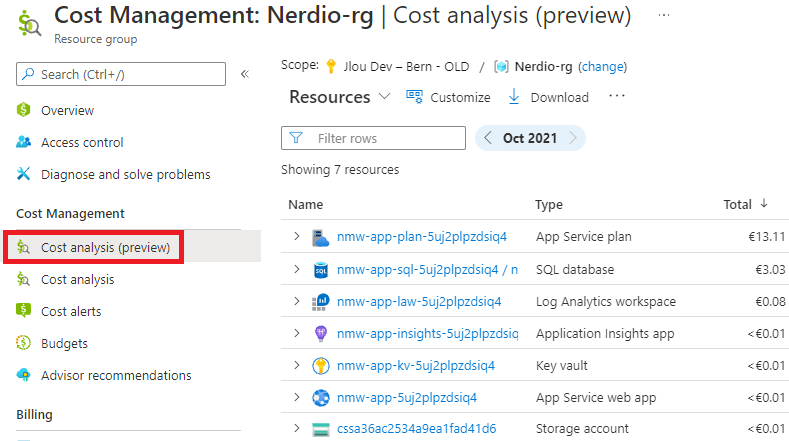This screenshot has width=789, height=441.
Task: Focus the Search (Ctrl+/) box
Action: (x=121, y=74)
